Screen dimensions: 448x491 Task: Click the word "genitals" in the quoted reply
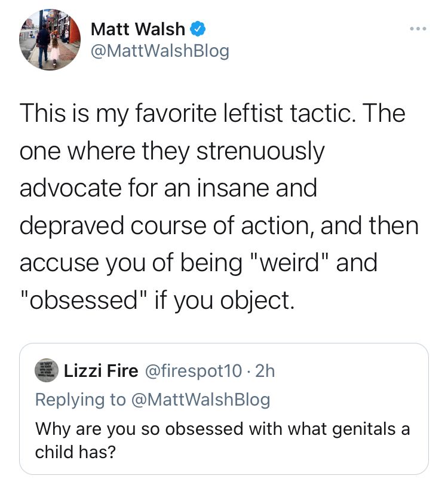click(357, 429)
